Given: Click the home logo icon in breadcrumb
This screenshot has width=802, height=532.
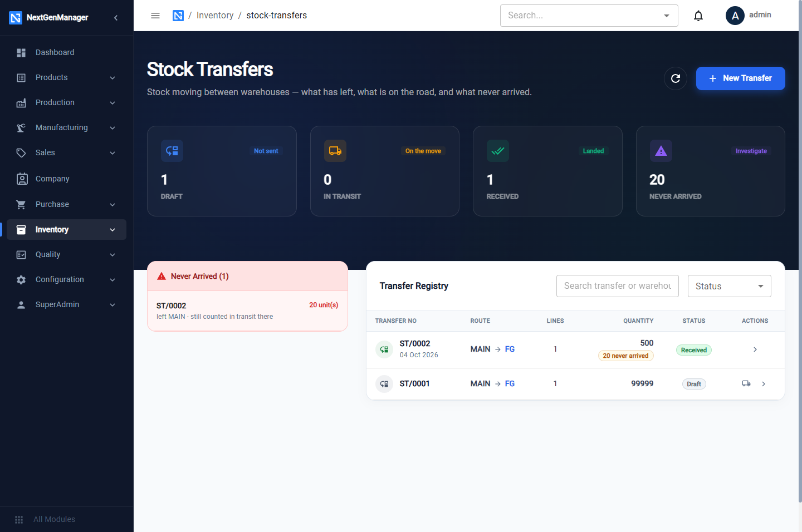Looking at the screenshot, I should point(178,16).
